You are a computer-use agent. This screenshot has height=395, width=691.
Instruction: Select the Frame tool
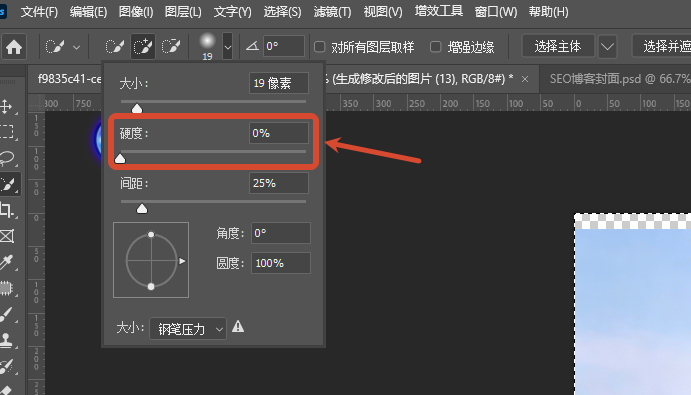(7, 236)
